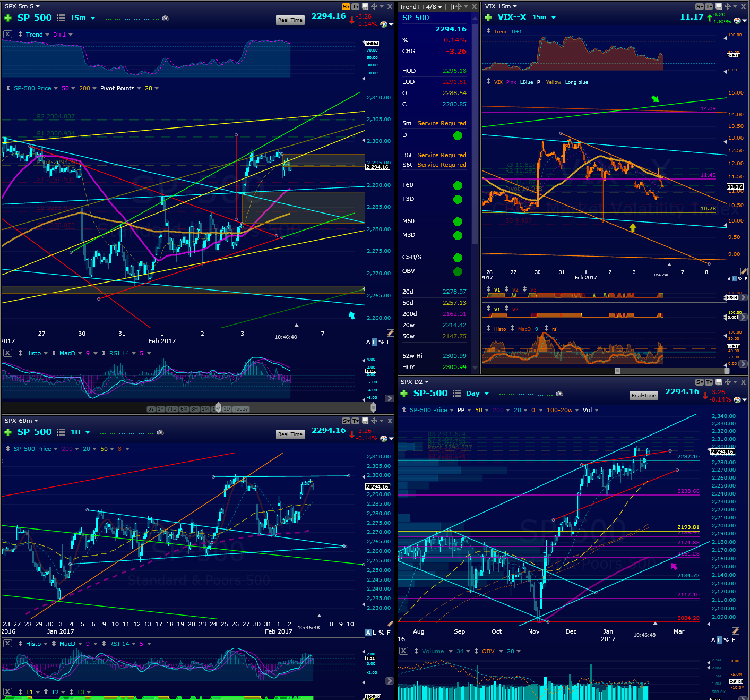
Task: Open Trend++4/8 window title menu
Action: point(421,7)
